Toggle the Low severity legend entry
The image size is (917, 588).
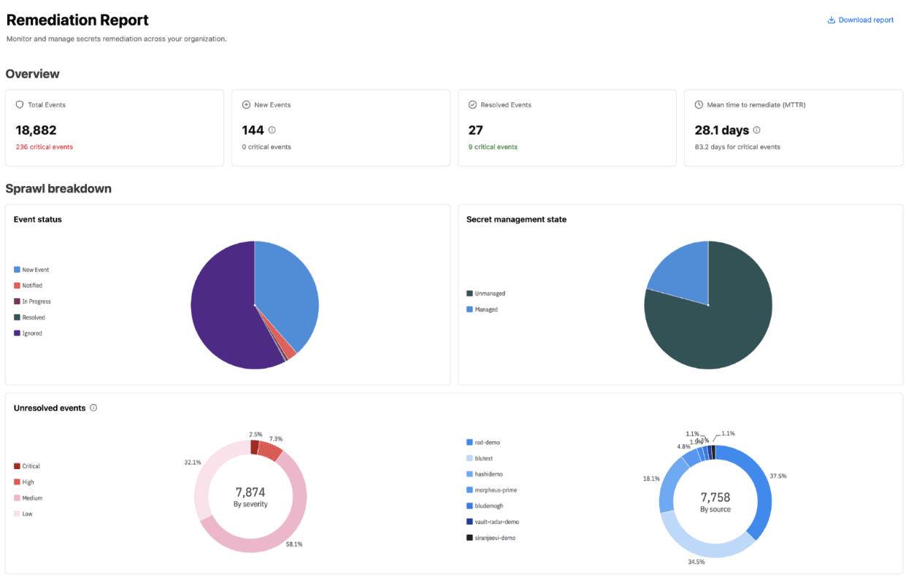[24, 514]
